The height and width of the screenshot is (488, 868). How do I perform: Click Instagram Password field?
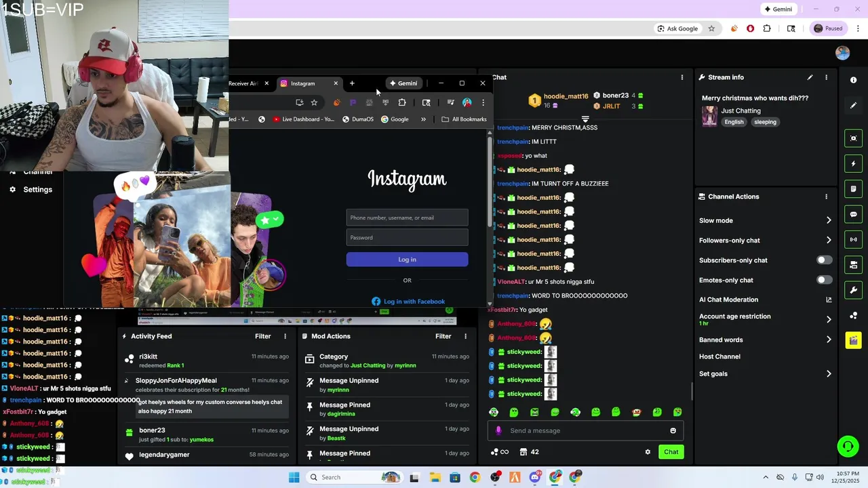coord(407,237)
